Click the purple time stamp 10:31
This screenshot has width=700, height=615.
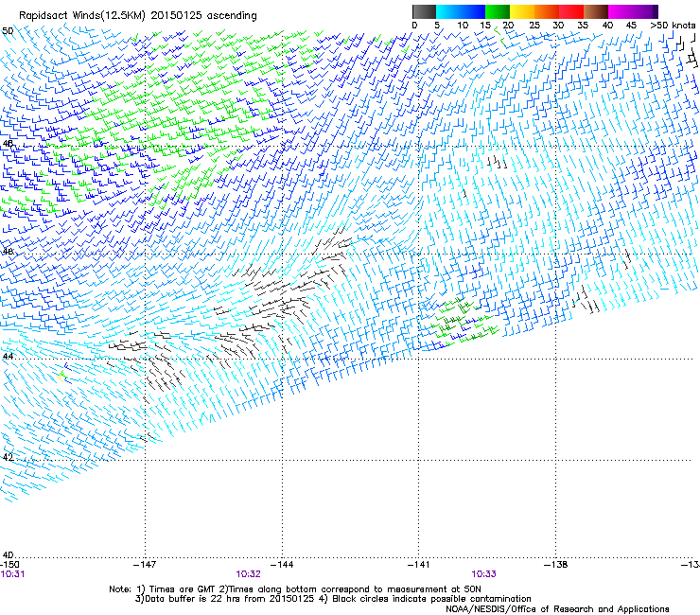click(12, 574)
